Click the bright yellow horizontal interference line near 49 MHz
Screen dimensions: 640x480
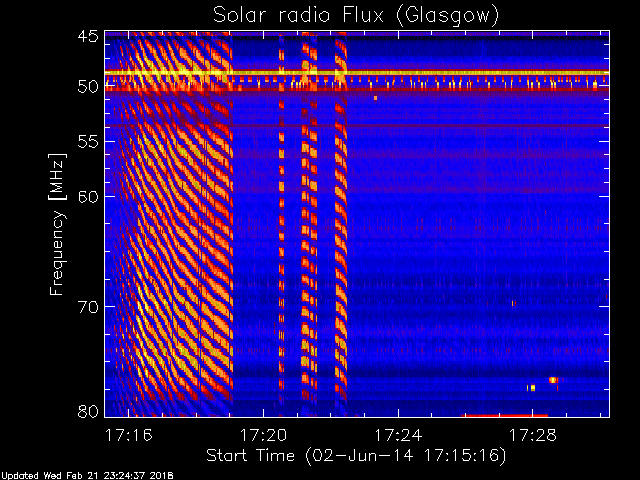[x=357, y=73]
